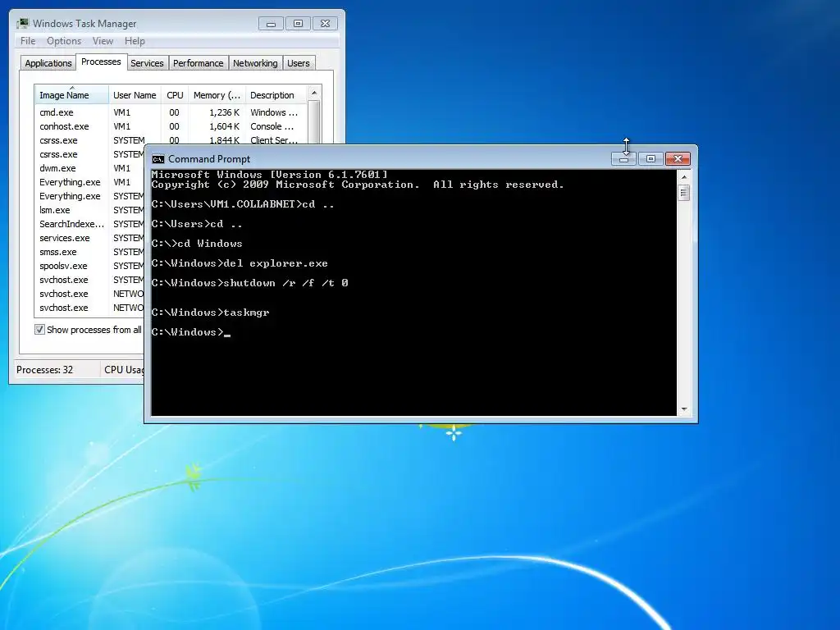Image resolution: width=840 pixels, height=630 pixels.
Task: Toggle Show processes from all users checkbox
Action: tap(39, 330)
